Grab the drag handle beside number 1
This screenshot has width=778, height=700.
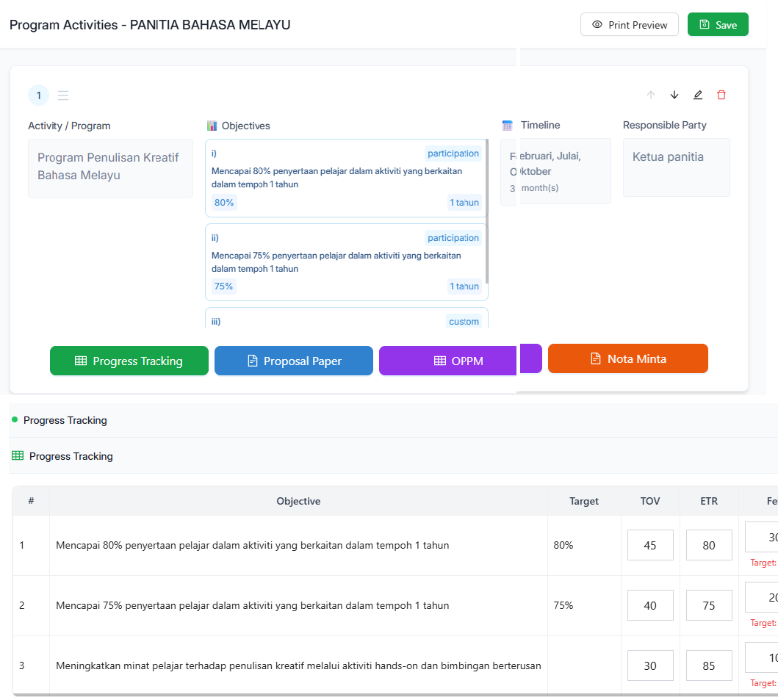click(63, 95)
